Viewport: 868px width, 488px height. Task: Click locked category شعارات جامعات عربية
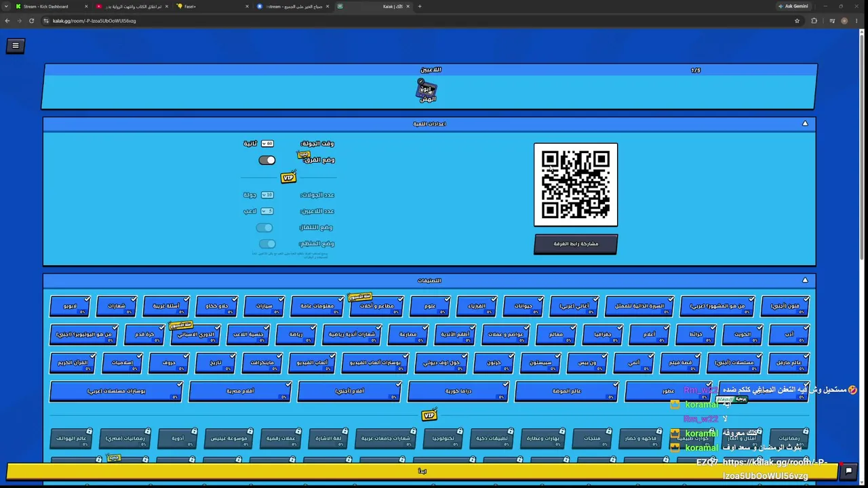[386, 439]
